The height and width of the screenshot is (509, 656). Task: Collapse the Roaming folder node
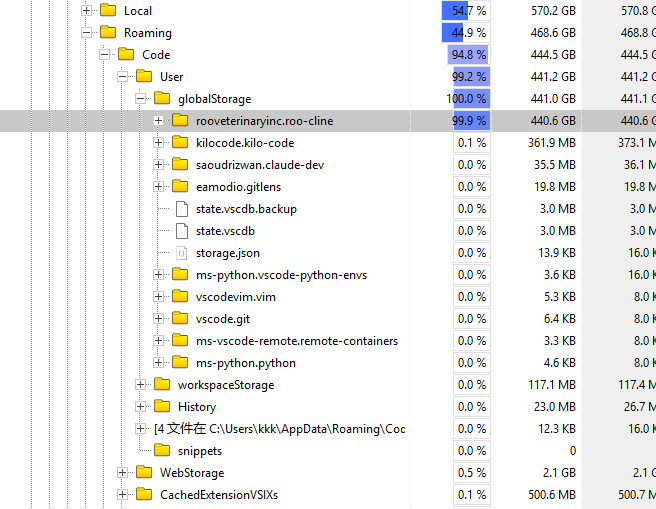(86, 33)
